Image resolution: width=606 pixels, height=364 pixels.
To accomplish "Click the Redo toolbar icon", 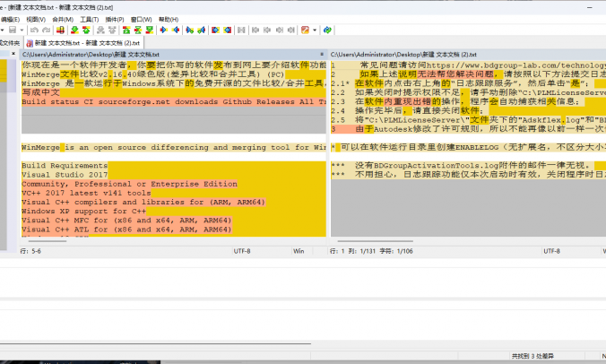I will pyautogui.click(x=47, y=30).
